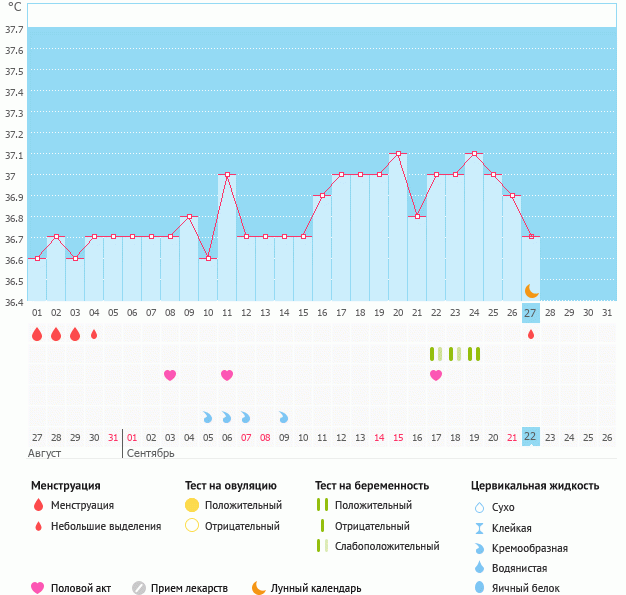The width and height of the screenshot is (626, 595).
Task: Click the highlighted calendar date 22
Action: point(531,437)
